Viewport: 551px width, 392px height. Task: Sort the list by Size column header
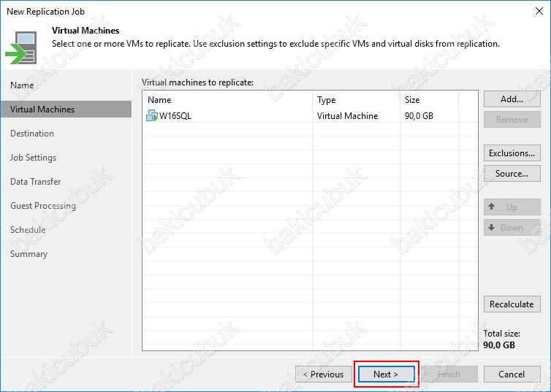[x=429, y=100]
